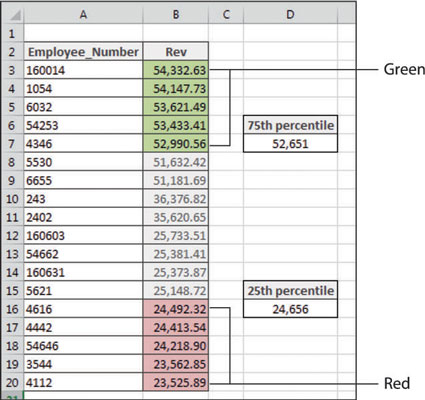This screenshot has width=425, height=400.
Task: Select employee number 160014
Action: 83,70
